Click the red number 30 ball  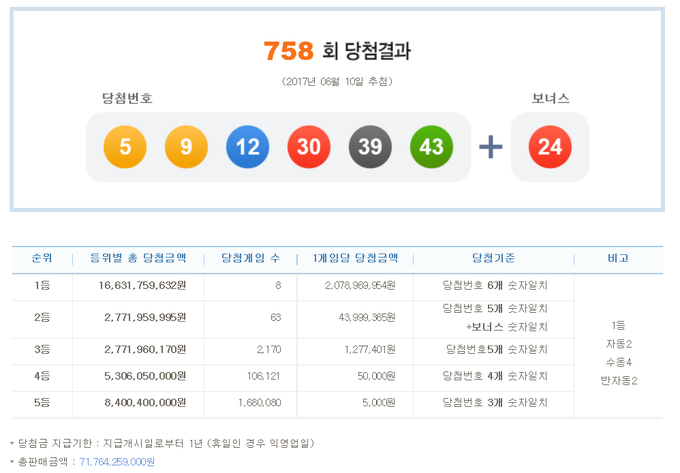coord(308,147)
